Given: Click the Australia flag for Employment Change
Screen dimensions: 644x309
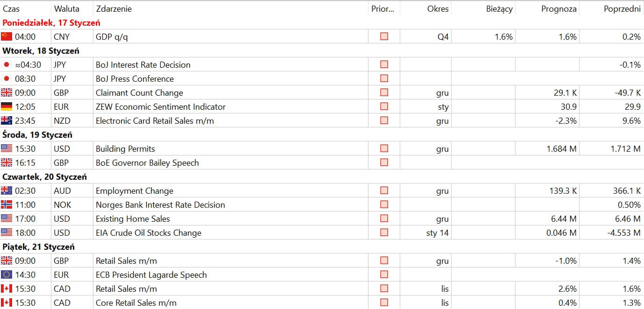Looking at the screenshot, I should pyautogui.click(x=7, y=190).
